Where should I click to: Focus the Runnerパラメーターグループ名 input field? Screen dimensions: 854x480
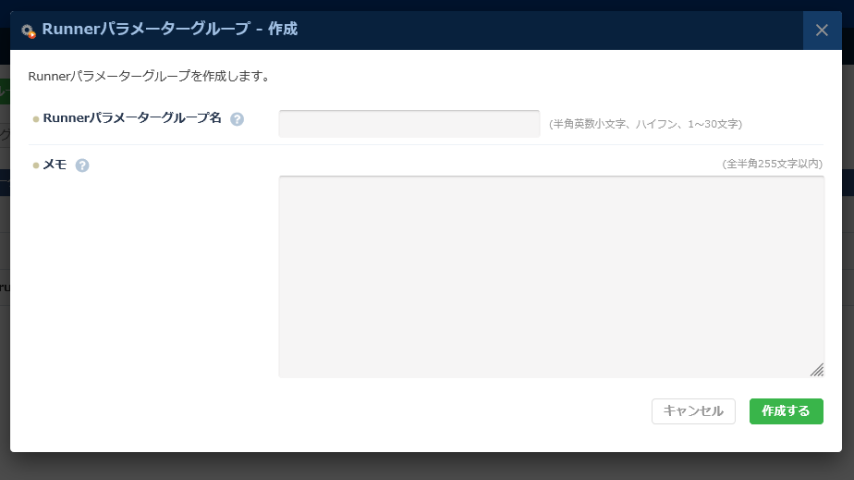[409, 124]
